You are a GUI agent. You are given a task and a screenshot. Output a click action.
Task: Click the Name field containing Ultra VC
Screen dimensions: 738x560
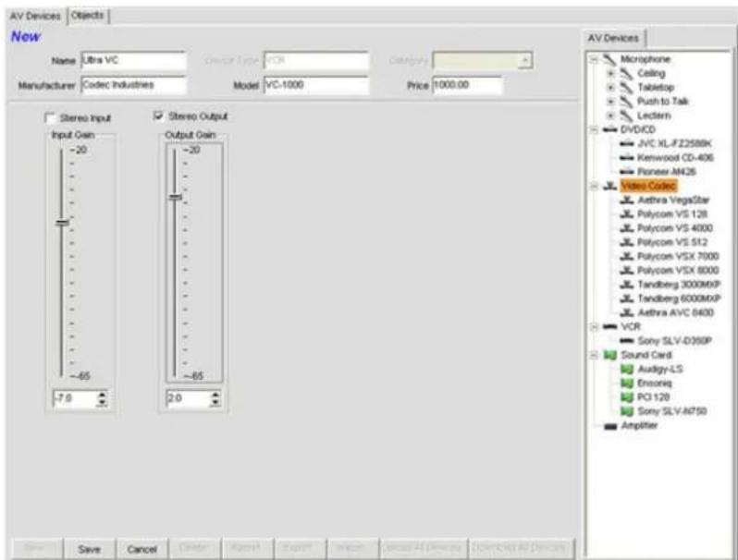pos(134,60)
